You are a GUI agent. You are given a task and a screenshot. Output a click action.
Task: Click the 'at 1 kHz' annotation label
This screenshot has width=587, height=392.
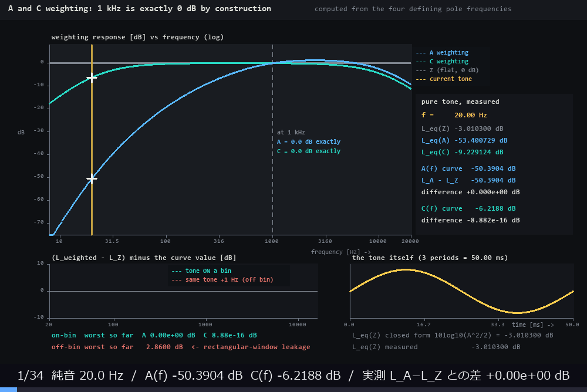tap(291, 132)
